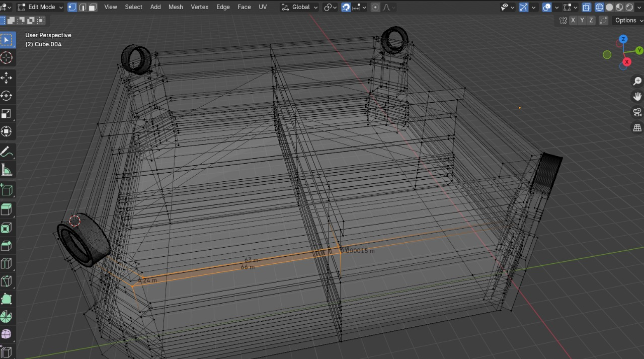Select the Measure ruler tool
This screenshot has height=359, width=644.
click(x=7, y=171)
